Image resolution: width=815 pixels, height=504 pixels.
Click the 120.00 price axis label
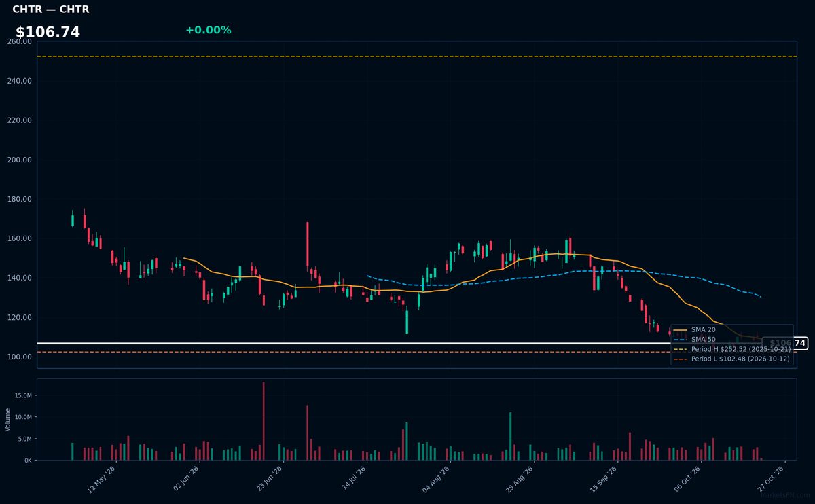[x=20, y=317]
